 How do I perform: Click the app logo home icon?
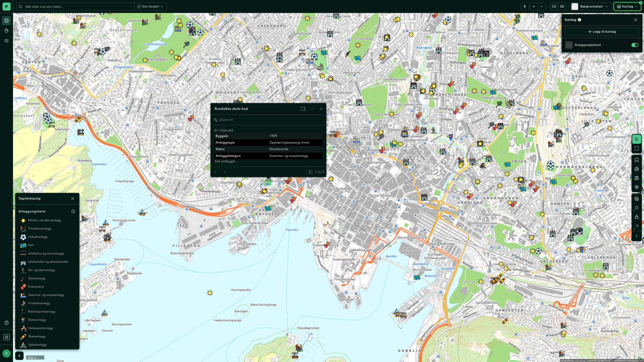click(7, 7)
